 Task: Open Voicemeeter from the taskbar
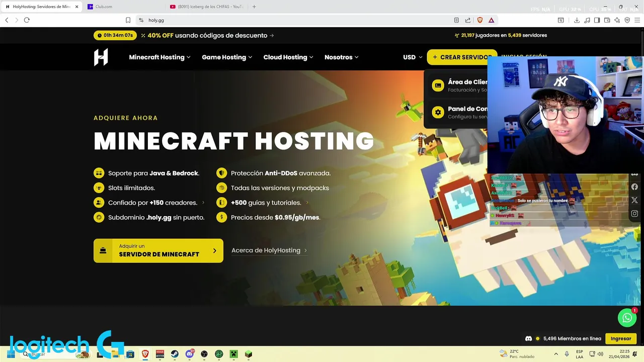160,354
